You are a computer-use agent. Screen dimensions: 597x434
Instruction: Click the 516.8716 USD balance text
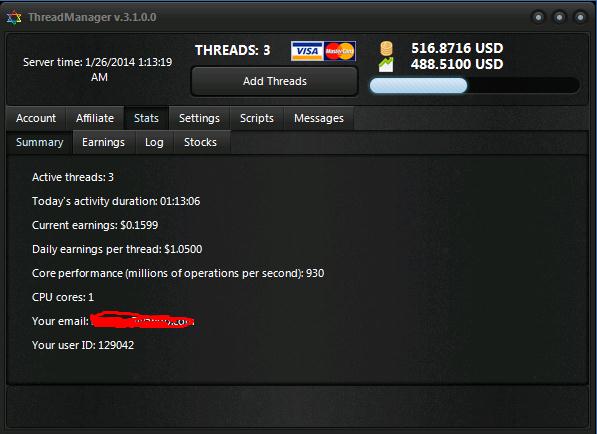pos(457,48)
